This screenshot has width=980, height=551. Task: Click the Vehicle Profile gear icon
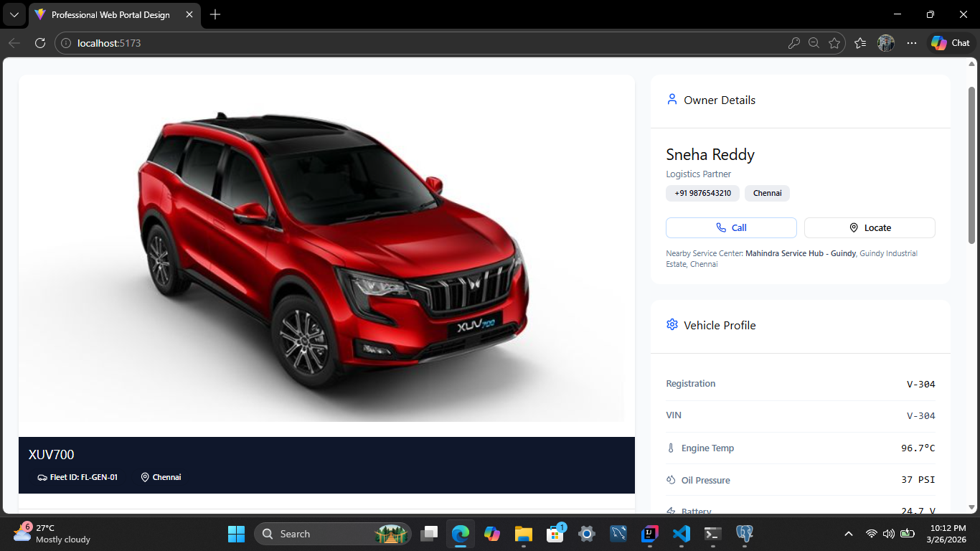[672, 324]
